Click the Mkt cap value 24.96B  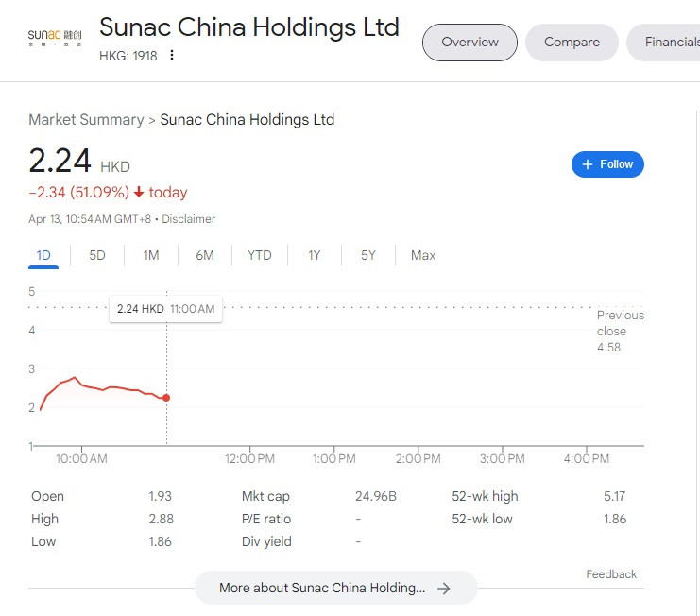click(375, 496)
